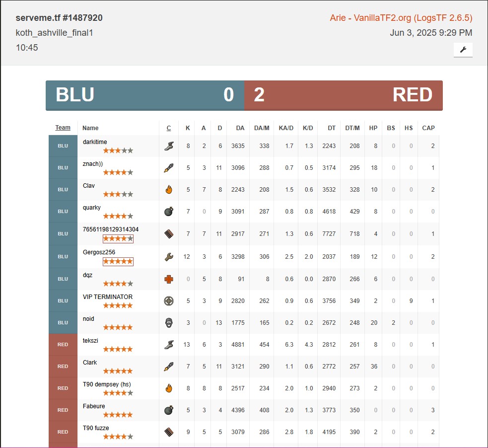Click the wrench settings button
Image resolution: width=488 pixels, height=448 pixels.
tap(463, 50)
